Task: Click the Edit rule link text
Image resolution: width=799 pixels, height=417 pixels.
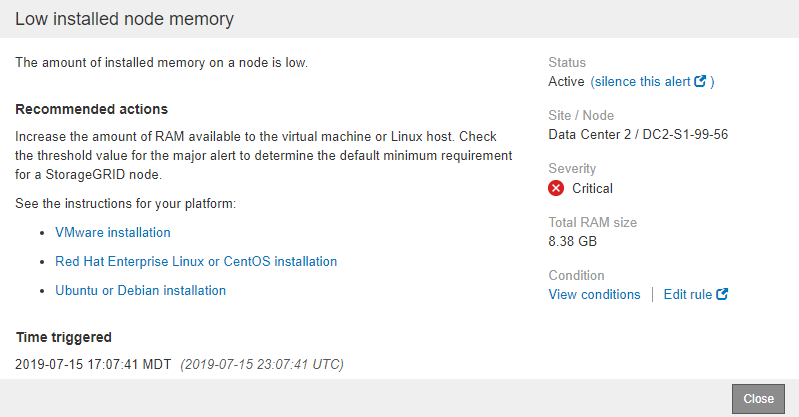Action: (688, 295)
